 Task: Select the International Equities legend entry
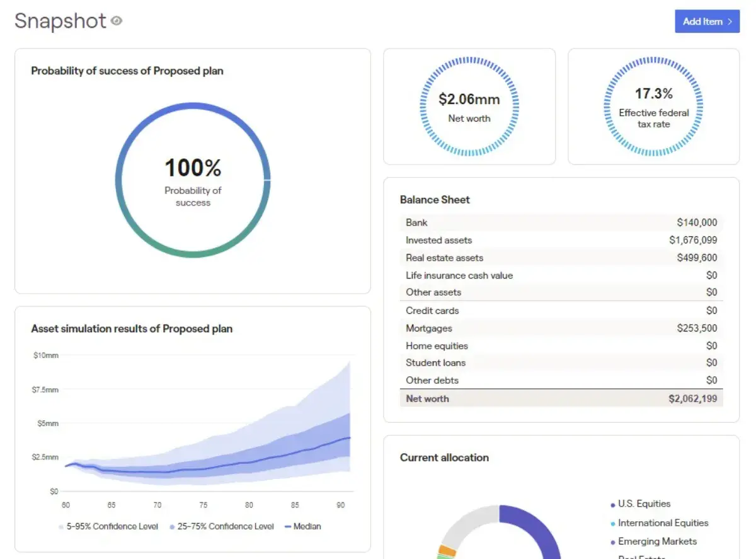point(662,522)
